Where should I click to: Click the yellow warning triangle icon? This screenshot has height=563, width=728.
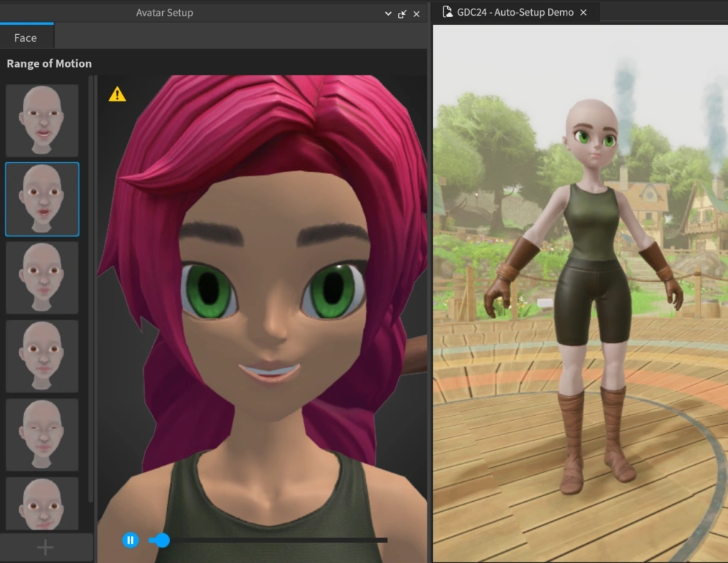(117, 94)
